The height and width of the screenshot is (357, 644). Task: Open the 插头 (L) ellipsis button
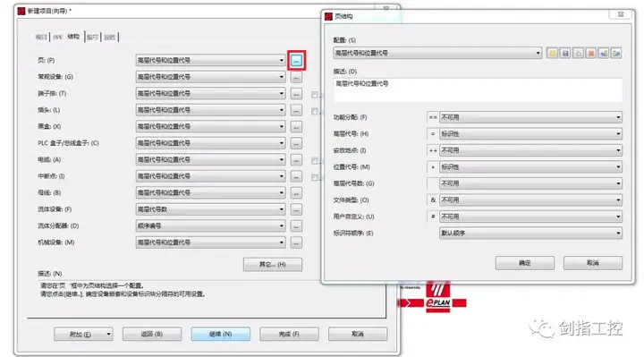pyautogui.click(x=296, y=110)
